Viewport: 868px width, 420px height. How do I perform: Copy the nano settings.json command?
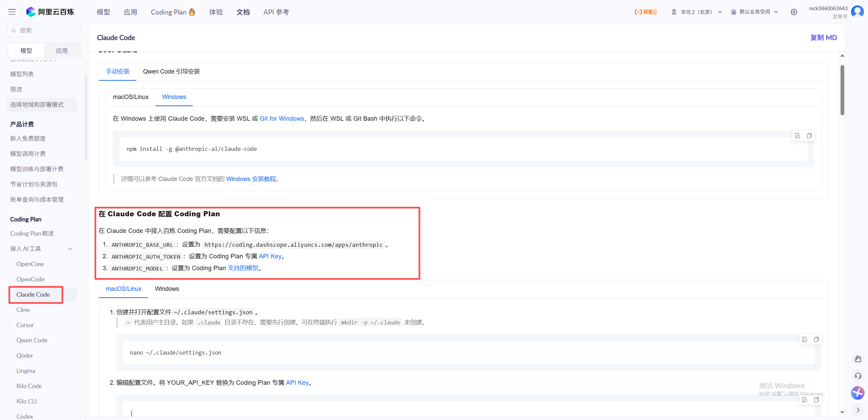pos(816,340)
